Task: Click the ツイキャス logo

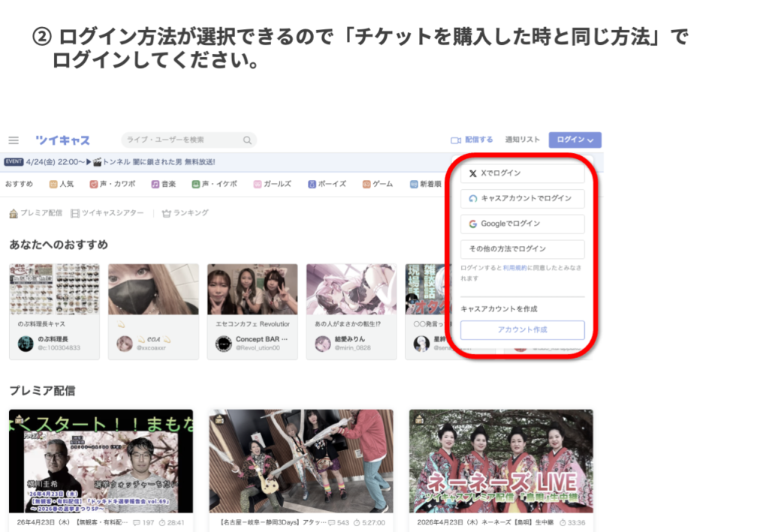Action: click(62, 140)
